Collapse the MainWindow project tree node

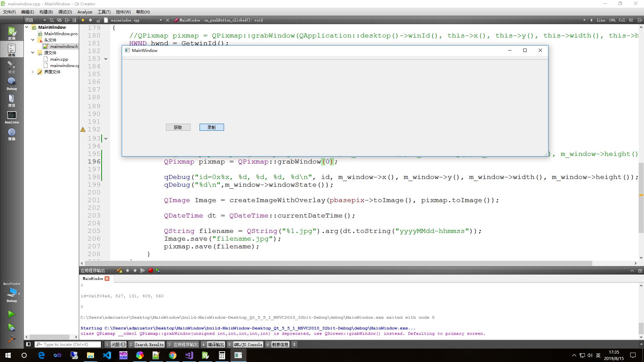pos(27,27)
